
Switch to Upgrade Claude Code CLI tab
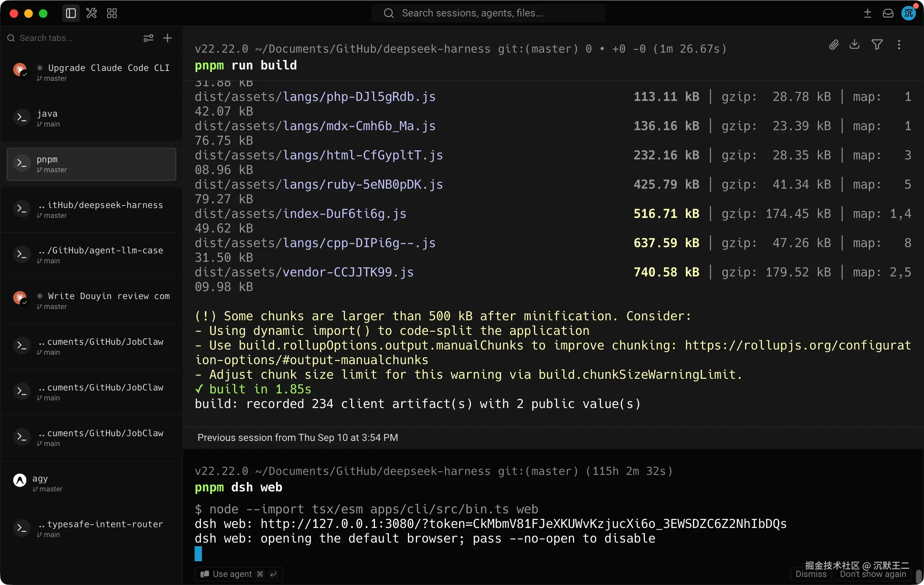(x=91, y=72)
